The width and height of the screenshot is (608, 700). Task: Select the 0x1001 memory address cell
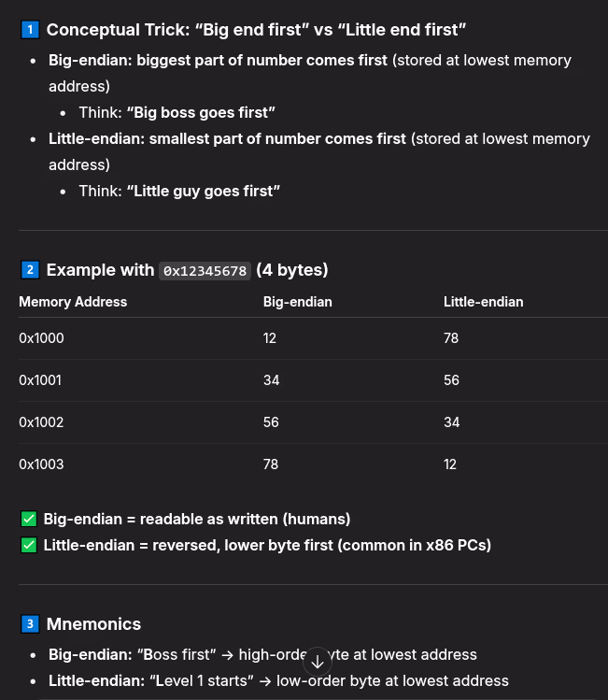[x=41, y=380]
